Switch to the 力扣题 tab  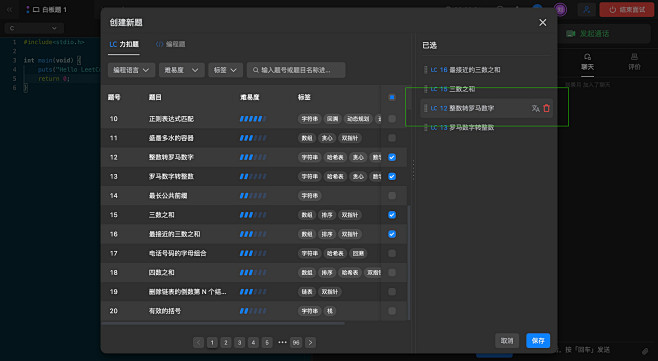124,44
